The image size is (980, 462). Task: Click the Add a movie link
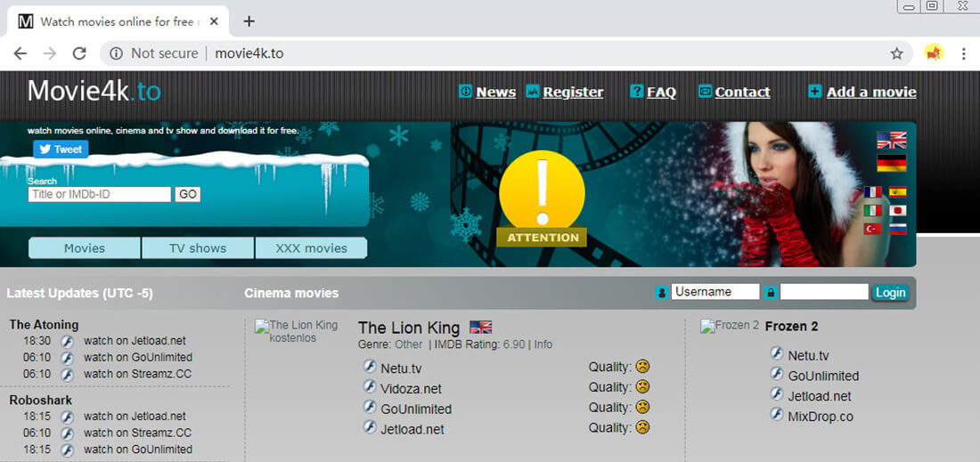pos(871,93)
